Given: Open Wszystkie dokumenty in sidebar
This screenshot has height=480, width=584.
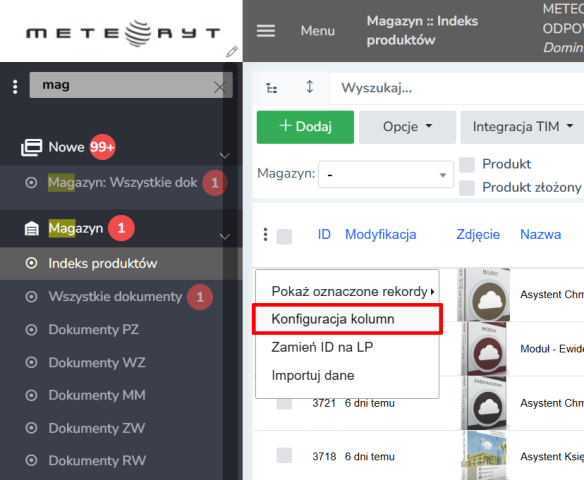Looking at the screenshot, I should tap(115, 297).
